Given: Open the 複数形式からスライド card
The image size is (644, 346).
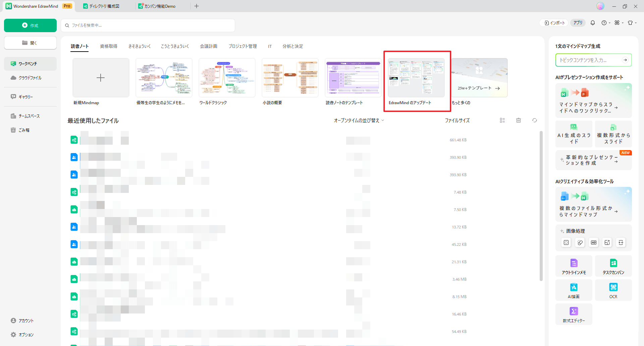Looking at the screenshot, I should [x=613, y=134].
